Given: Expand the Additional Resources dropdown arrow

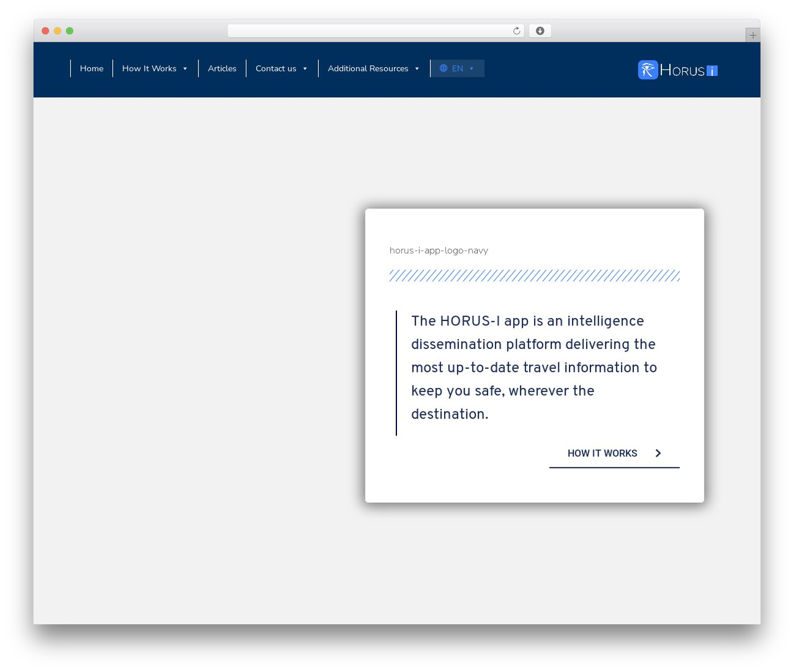Looking at the screenshot, I should [x=417, y=69].
